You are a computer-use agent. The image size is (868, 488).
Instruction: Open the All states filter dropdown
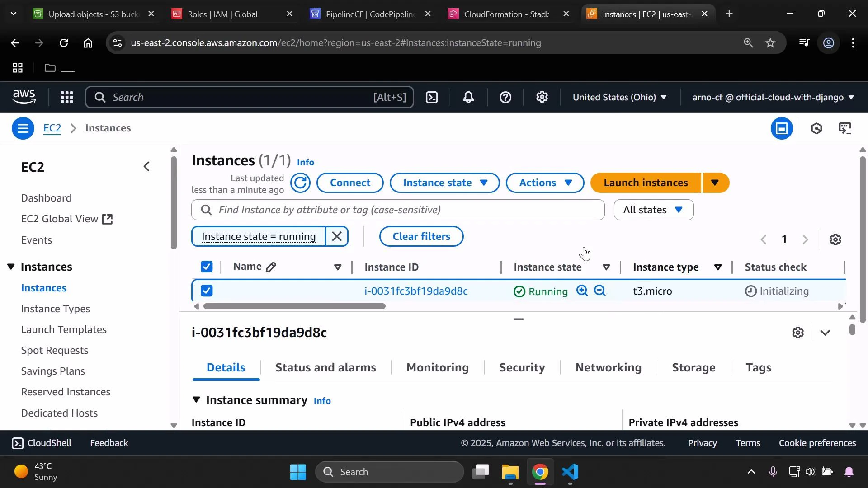click(653, 209)
